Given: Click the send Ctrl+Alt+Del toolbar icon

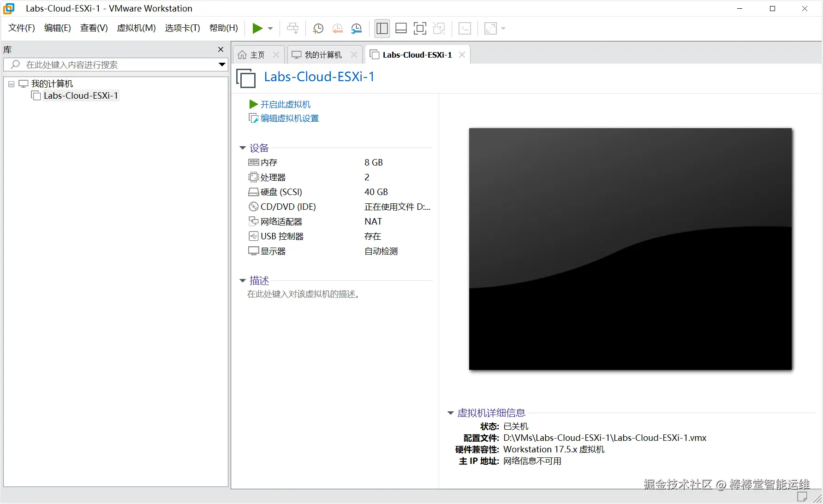Looking at the screenshot, I should [x=293, y=29].
